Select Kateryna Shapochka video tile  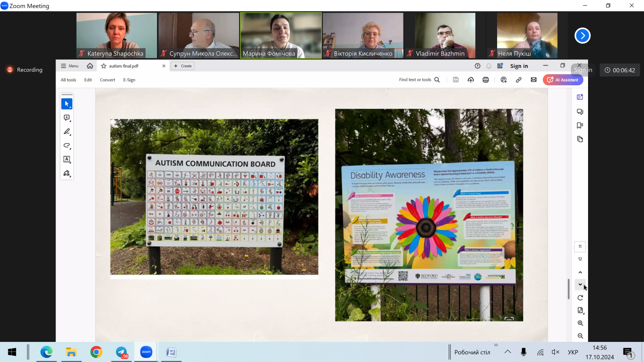coord(117,35)
